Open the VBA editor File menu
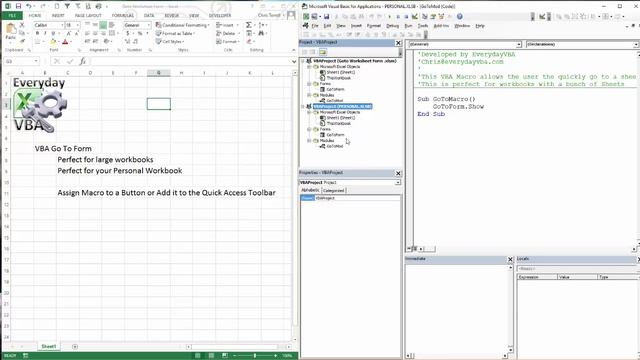Viewport: 640px width, 360px height. click(x=315, y=26)
